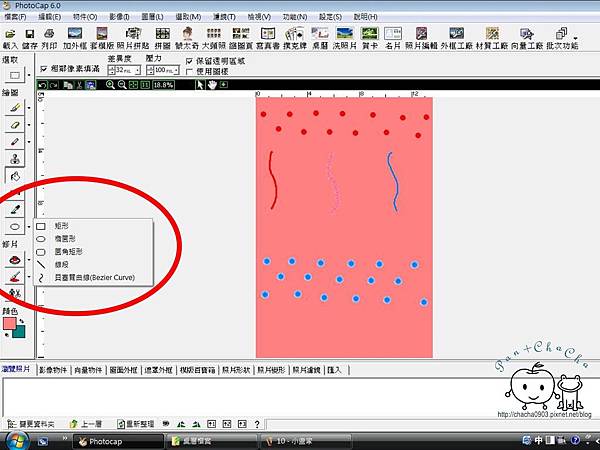The width and height of the screenshot is (600, 450).
Task: Select the hand pan tool
Action: tap(212, 85)
